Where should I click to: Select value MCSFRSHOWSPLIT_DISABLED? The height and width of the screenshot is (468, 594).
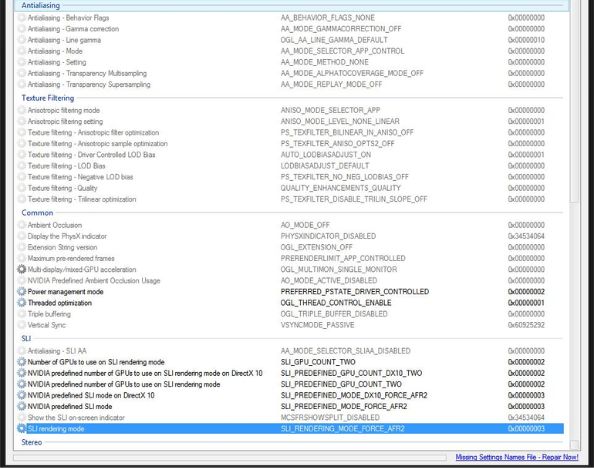tap(330, 418)
